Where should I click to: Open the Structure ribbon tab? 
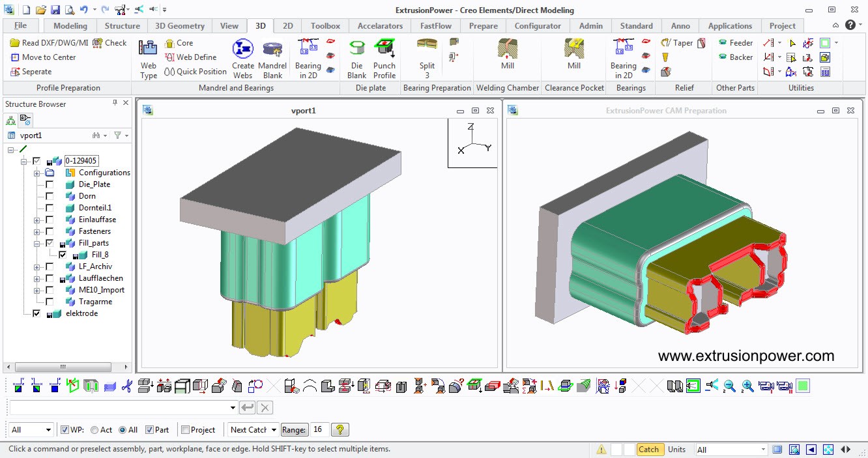coord(123,26)
